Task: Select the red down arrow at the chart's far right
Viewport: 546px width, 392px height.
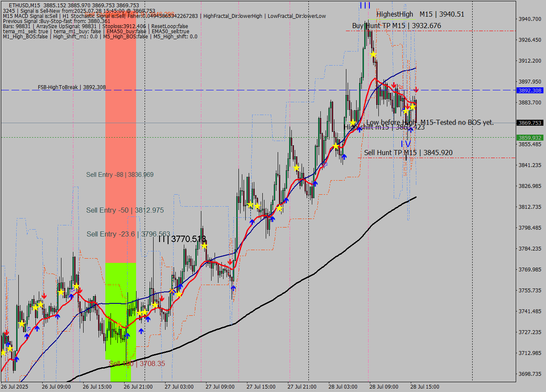Action: coord(417,90)
